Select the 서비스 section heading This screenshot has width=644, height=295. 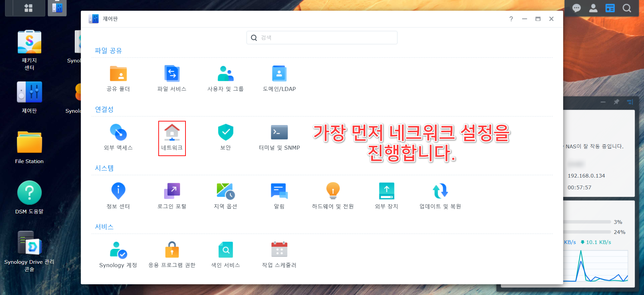point(104,227)
